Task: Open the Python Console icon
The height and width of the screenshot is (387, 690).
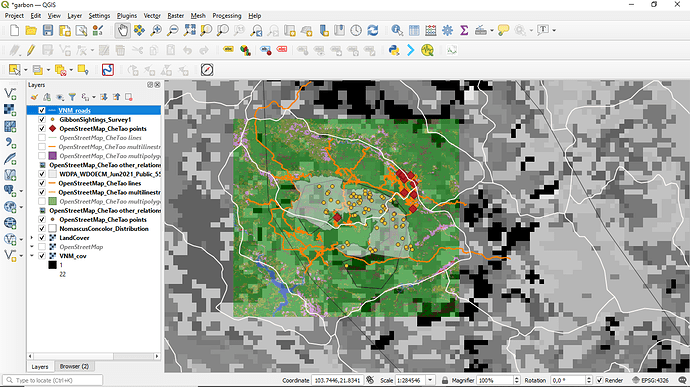Action: tap(394, 50)
